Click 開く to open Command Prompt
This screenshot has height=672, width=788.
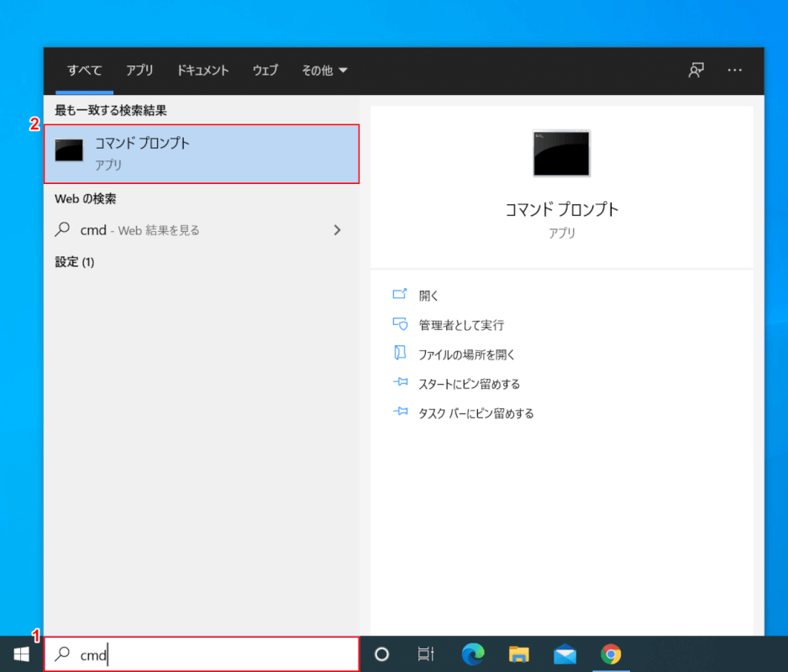click(428, 296)
